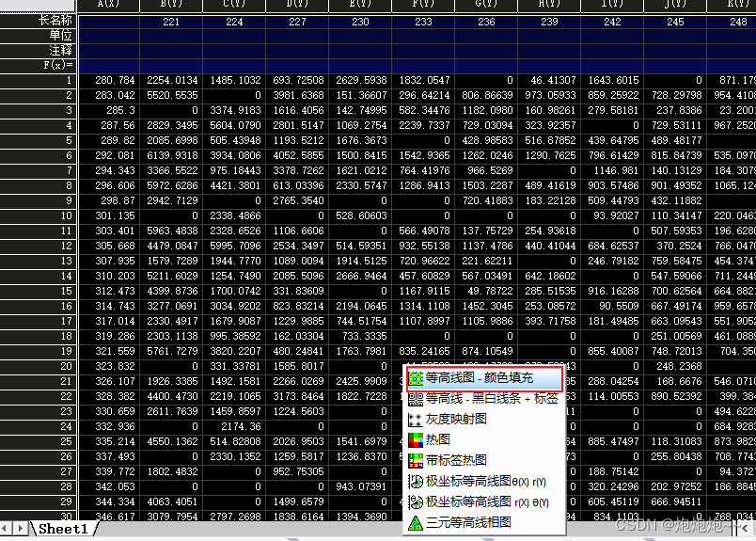The width and height of the screenshot is (756, 541).
Task: Select 极坐标等高线图 r(X) θ(Y)
Action: coord(484,501)
